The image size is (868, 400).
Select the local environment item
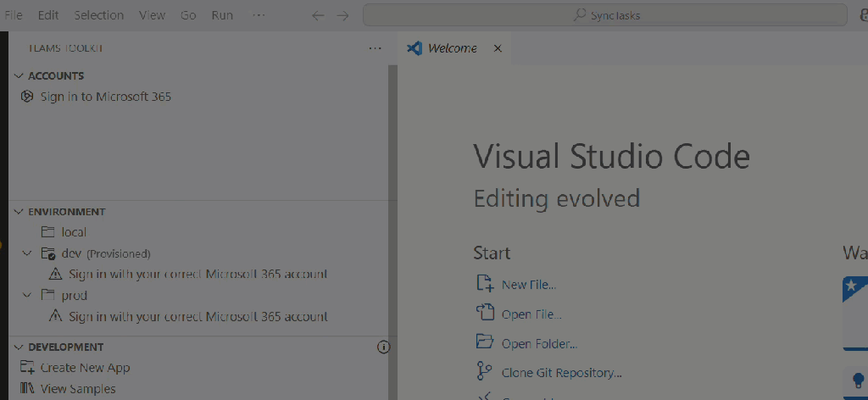pyautogui.click(x=74, y=232)
